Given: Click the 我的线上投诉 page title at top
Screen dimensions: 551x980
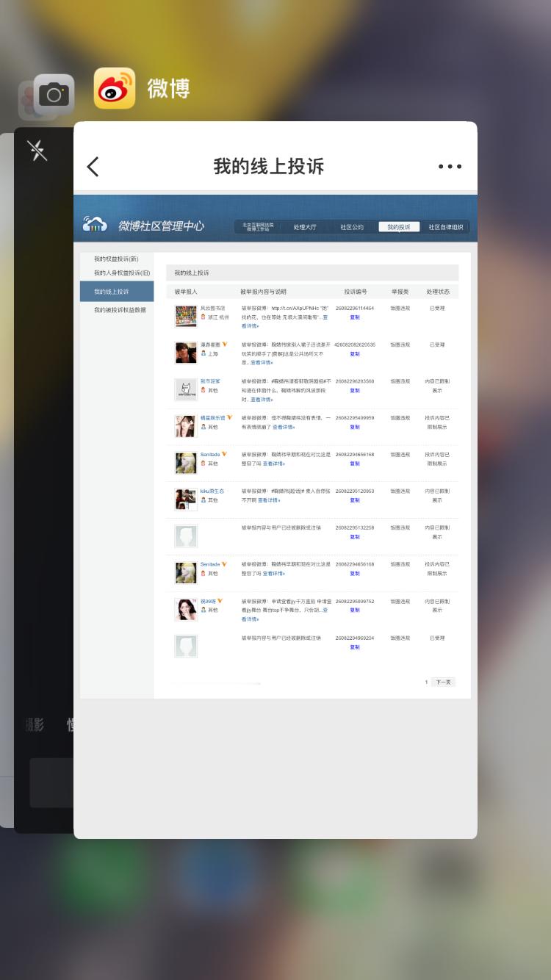Looking at the screenshot, I should [x=269, y=167].
